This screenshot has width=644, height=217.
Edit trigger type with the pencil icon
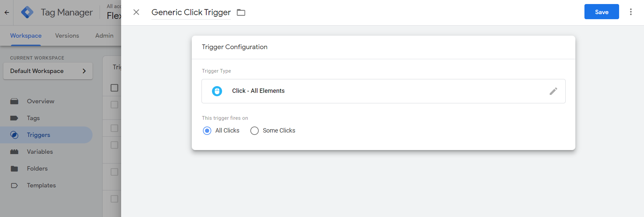point(553,91)
